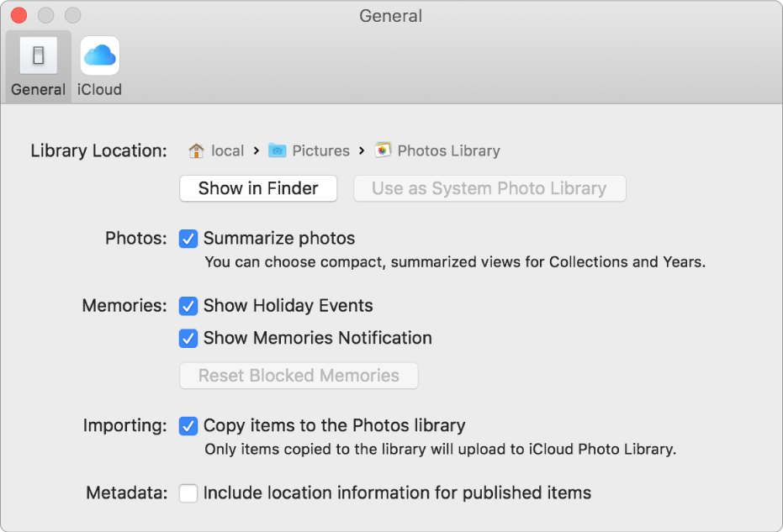Click the cloud icon above iCloud label
This screenshot has height=532, width=783.
click(99, 54)
